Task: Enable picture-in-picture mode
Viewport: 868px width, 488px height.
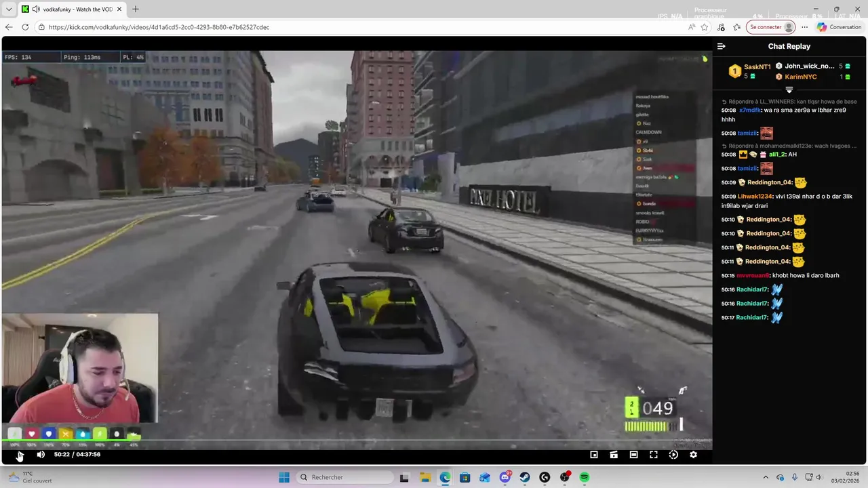Action: [x=594, y=455]
